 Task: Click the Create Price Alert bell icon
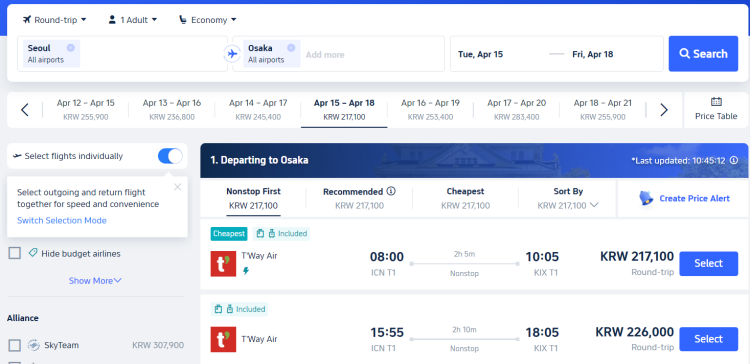[x=646, y=198]
